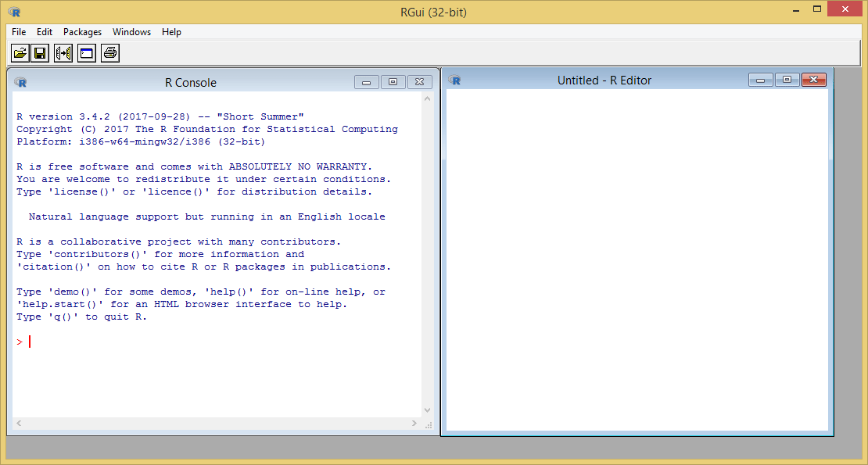
Task: Click the Save script toolbar icon
Action: pyautogui.click(x=40, y=53)
